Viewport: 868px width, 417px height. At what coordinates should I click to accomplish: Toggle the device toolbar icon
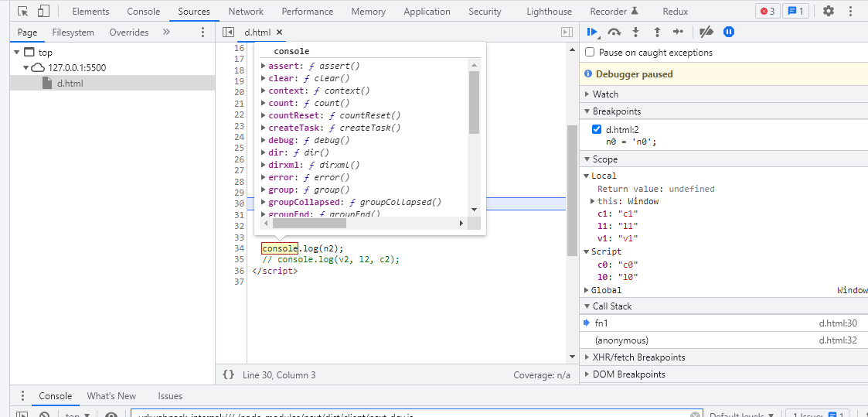coord(44,11)
